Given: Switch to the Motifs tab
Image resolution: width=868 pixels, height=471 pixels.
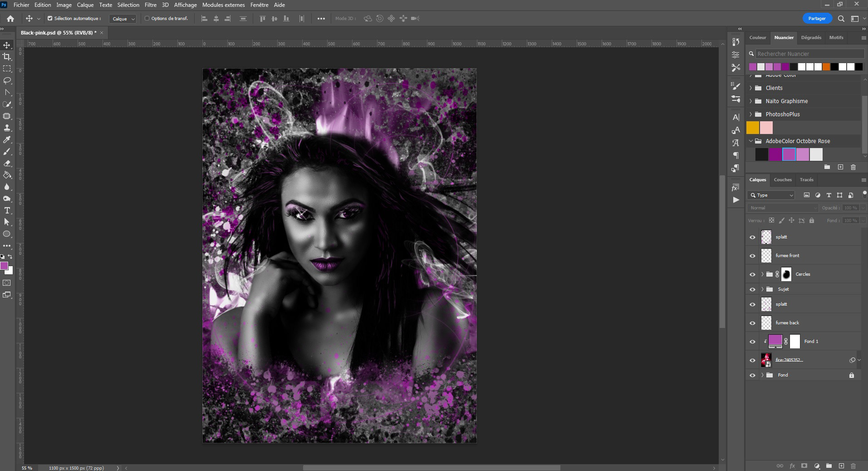Looking at the screenshot, I should (836, 38).
